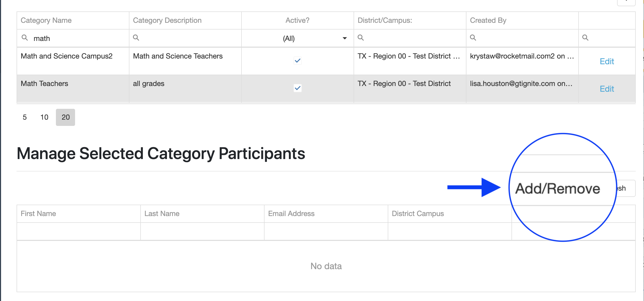The width and height of the screenshot is (644, 301).
Task: Click the search icon in Category Name filter
Action: [x=25, y=38]
